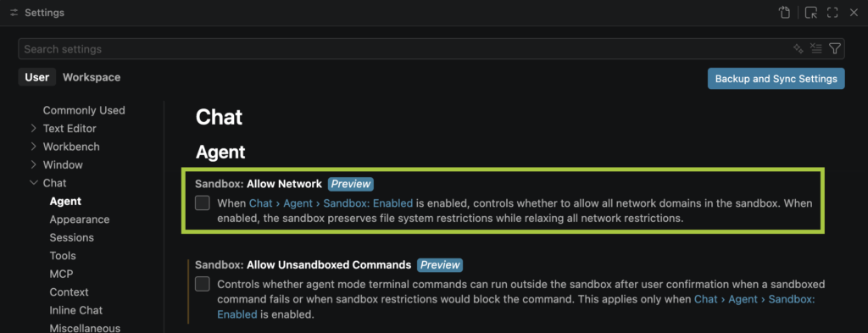Select MCP in the settings tree

pyautogui.click(x=61, y=274)
